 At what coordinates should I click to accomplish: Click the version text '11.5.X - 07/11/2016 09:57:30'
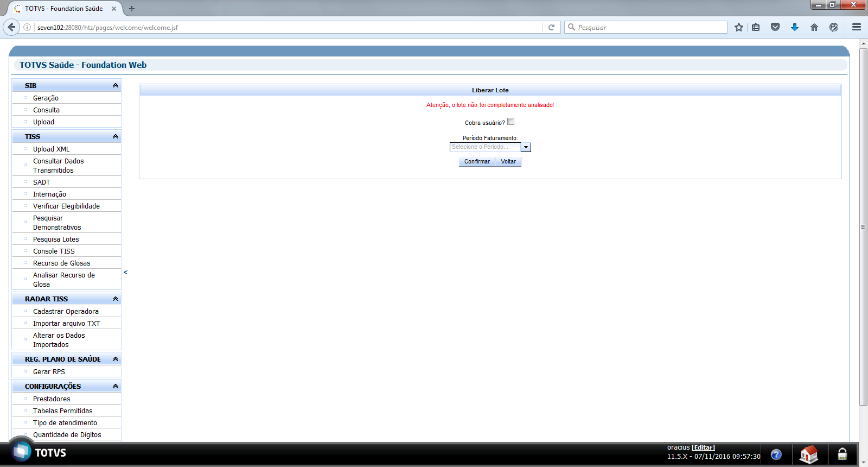point(714,457)
